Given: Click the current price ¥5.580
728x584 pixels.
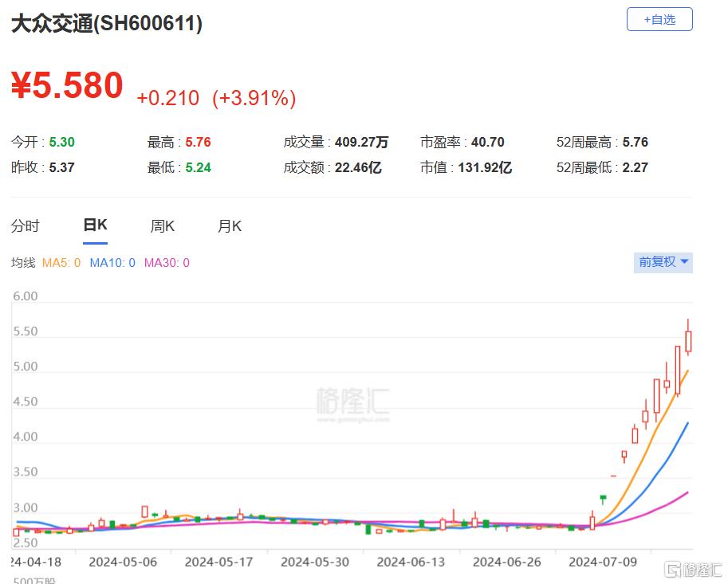Looking at the screenshot, I should point(67,85).
